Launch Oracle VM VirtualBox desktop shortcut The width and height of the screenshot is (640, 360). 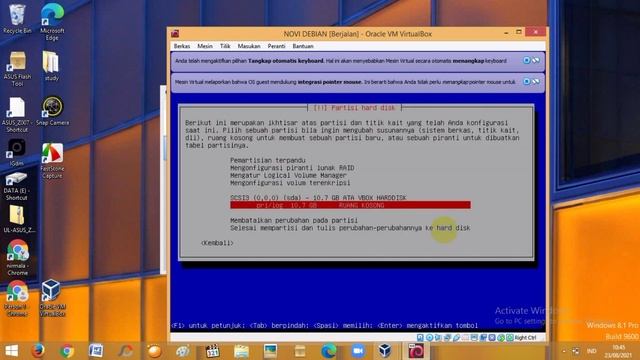pyautogui.click(x=52, y=298)
